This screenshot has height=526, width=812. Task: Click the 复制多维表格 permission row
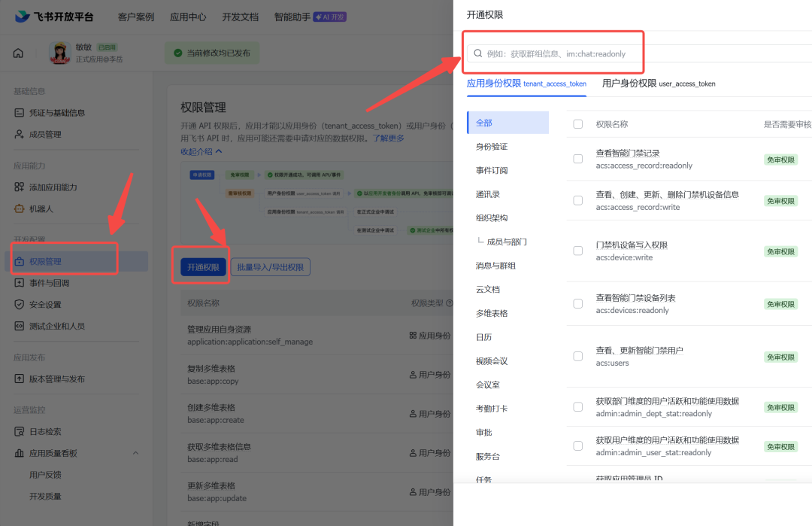click(317, 375)
